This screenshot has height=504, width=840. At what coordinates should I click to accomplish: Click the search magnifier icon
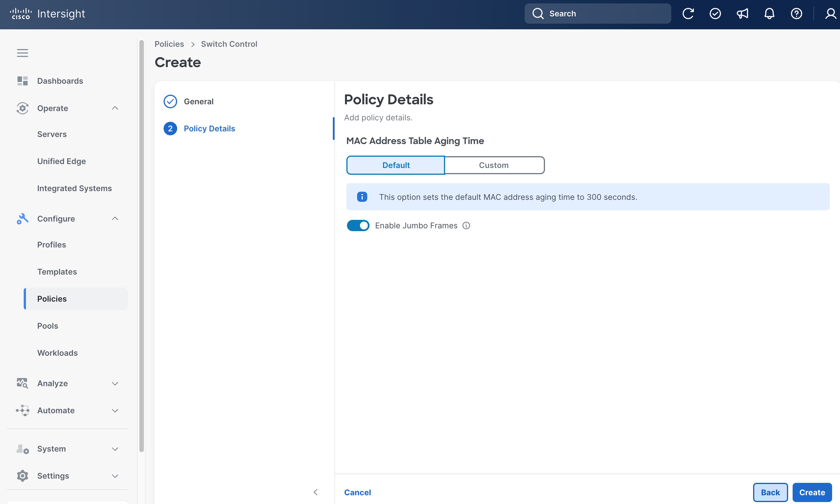[538, 14]
